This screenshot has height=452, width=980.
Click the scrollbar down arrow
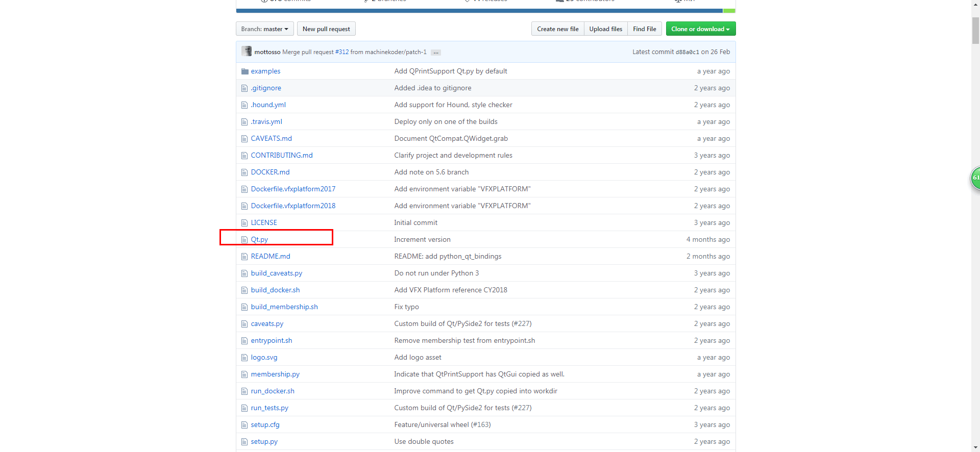pyautogui.click(x=975, y=447)
